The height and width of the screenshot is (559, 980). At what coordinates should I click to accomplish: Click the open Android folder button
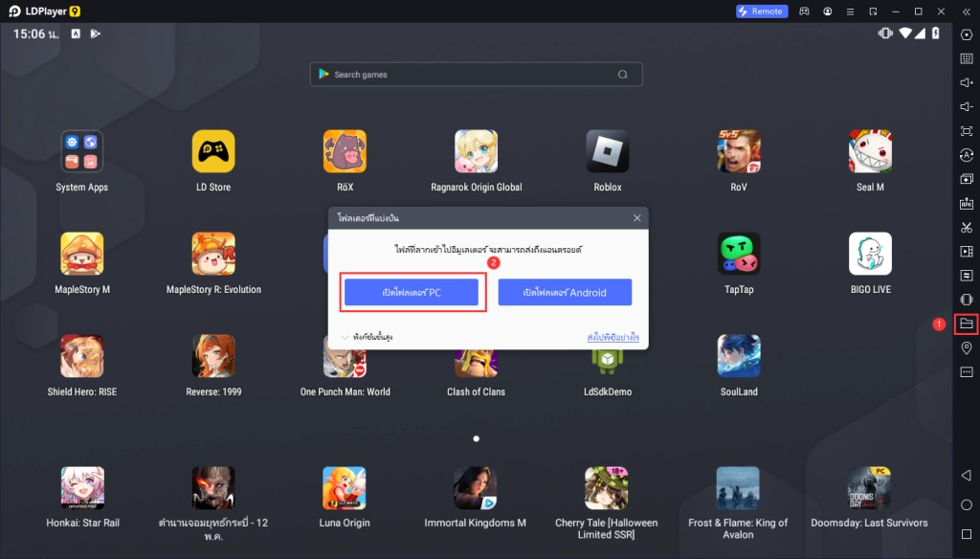coord(565,293)
